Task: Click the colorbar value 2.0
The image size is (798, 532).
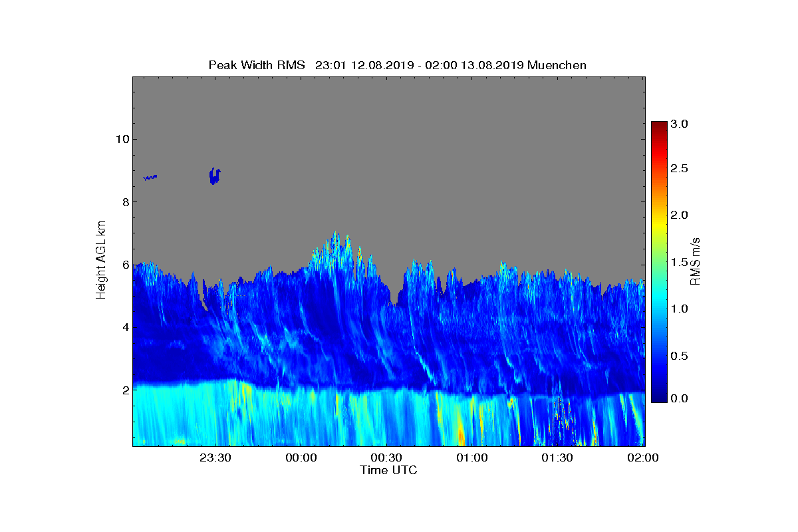Action: pos(679,215)
